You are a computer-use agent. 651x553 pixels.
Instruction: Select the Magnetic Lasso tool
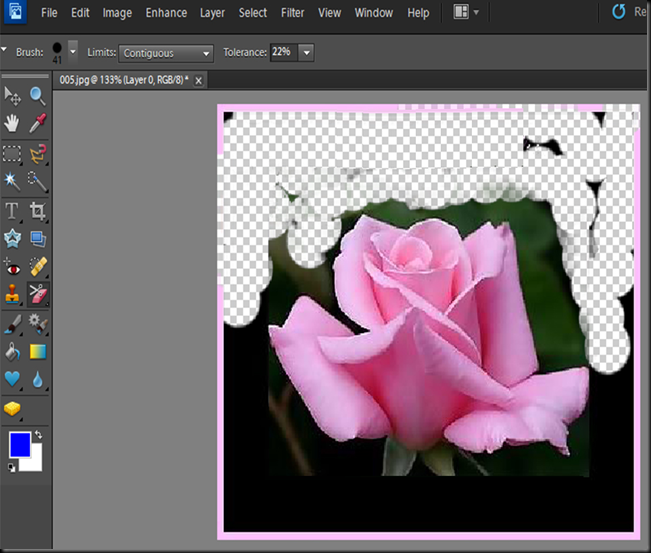(x=37, y=154)
